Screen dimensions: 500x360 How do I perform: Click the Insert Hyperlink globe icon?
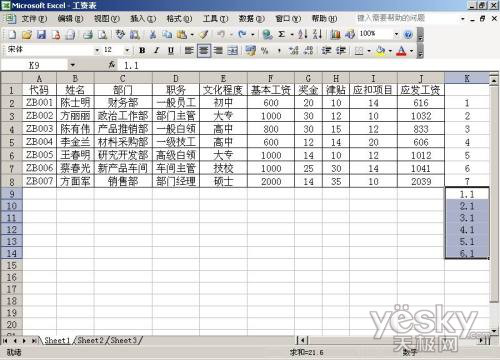[267, 34]
